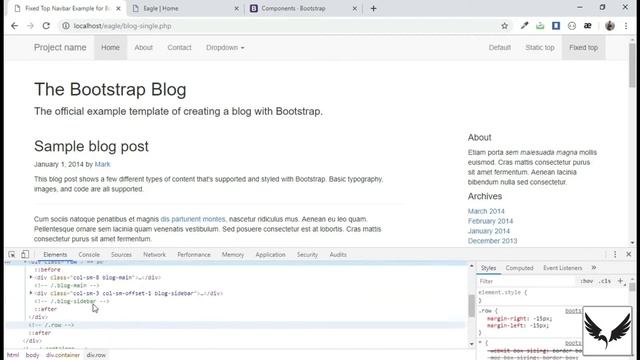640x360 pixels.
Task: Click the Contact navbar link
Action: point(179,47)
